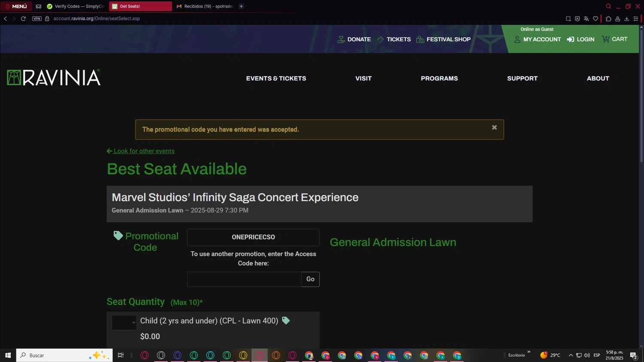Click the weather 29°C taskbar widget
Screen dimensions: 644x362
[x=550, y=355]
